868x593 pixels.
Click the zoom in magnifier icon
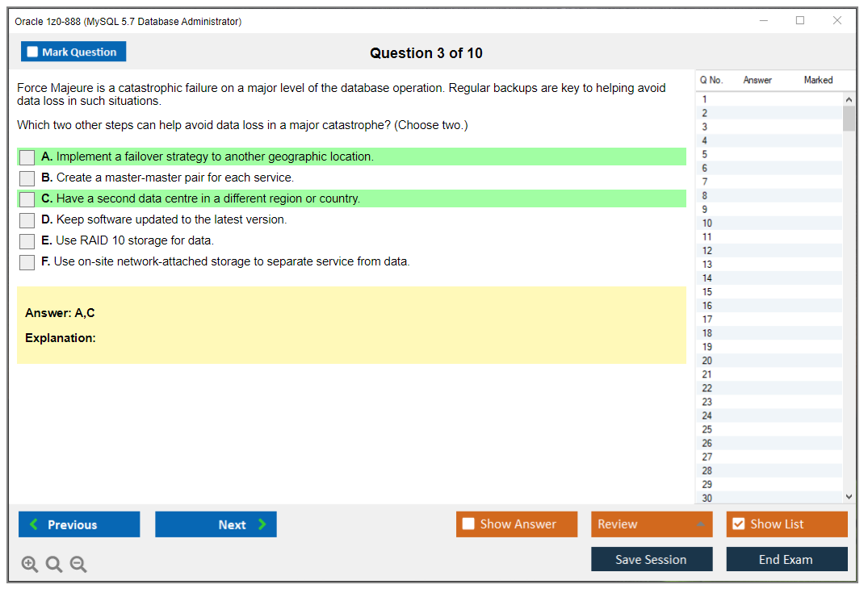click(x=30, y=565)
